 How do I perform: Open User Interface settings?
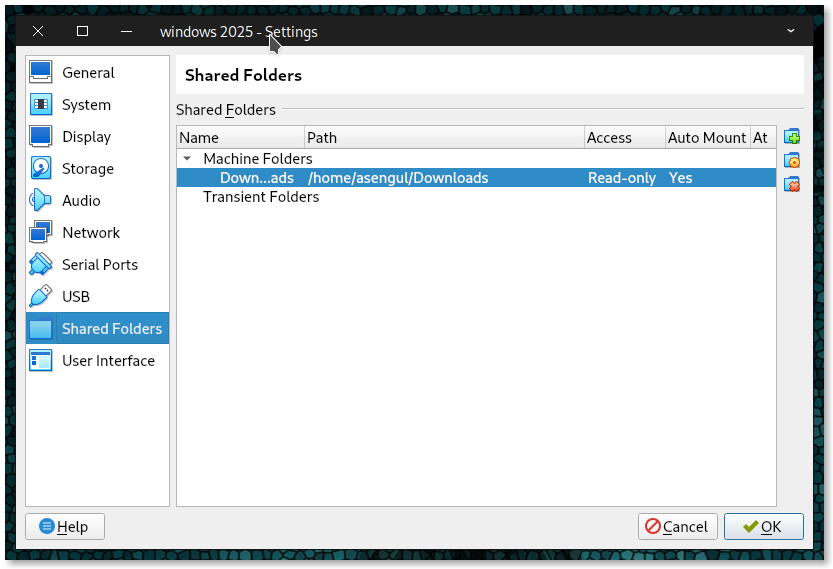tap(98, 360)
